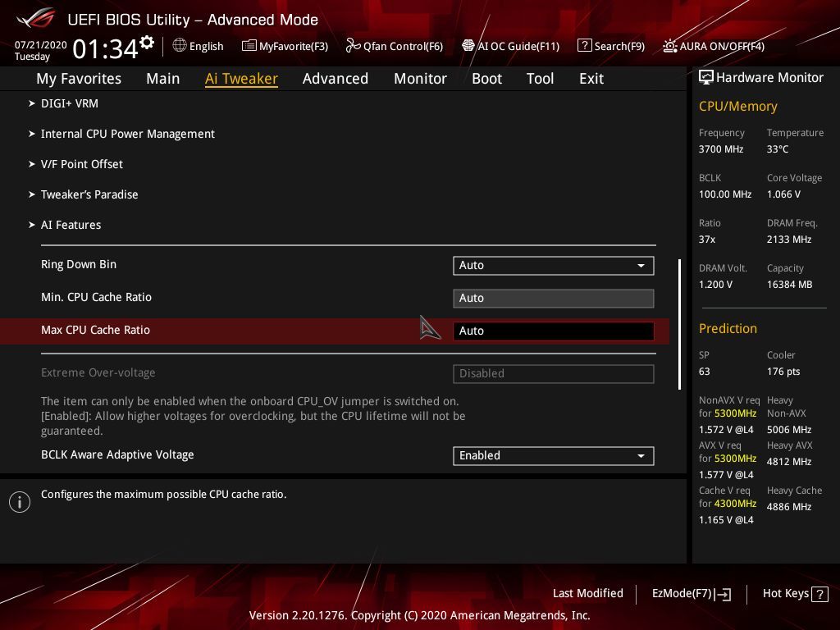
Task: Click the 1.200 V DRAM voltage value
Action: (x=715, y=285)
